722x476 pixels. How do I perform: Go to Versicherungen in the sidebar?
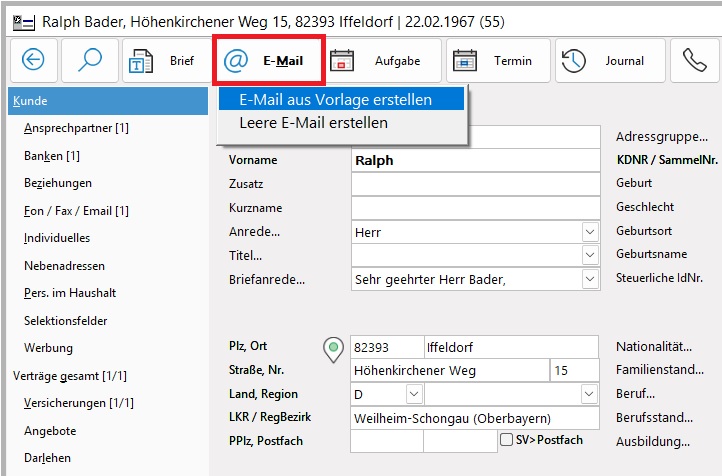78,403
